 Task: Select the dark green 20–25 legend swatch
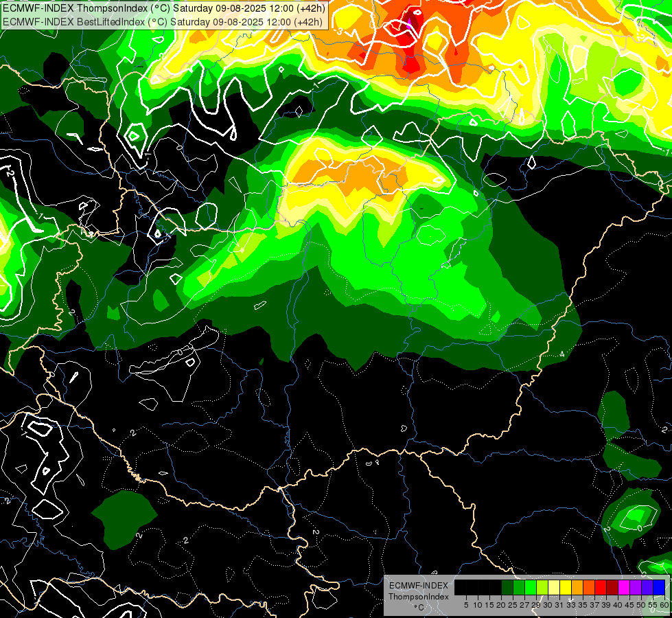click(x=507, y=587)
